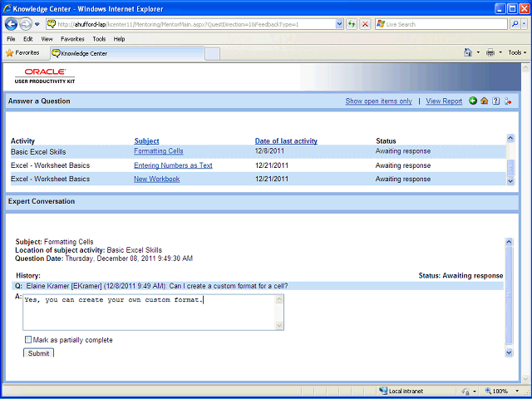This screenshot has width=532, height=399.
Task: Open the Favorites menu
Action: (72, 39)
